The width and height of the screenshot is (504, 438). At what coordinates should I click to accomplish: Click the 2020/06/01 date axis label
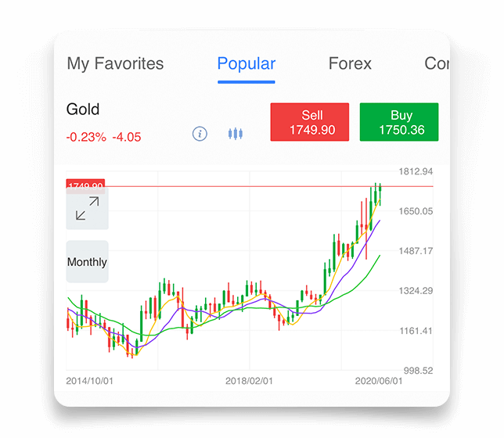click(x=379, y=381)
